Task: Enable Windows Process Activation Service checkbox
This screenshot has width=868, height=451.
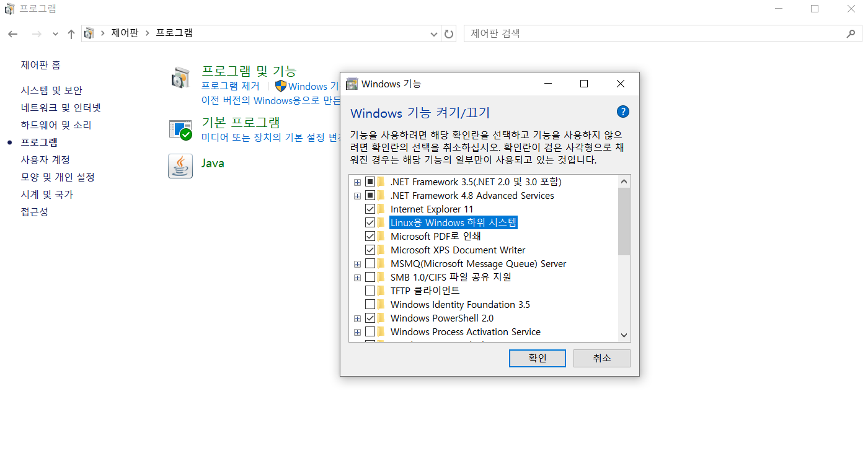Action: click(370, 331)
